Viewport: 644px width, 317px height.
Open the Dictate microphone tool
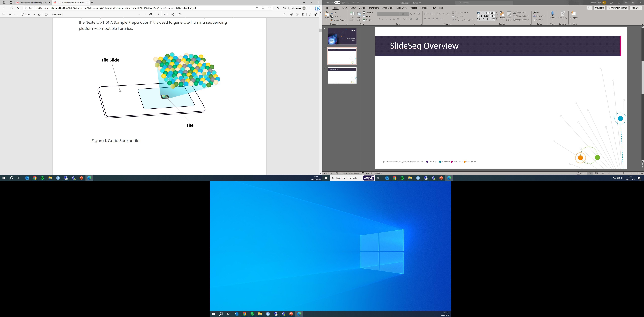click(552, 14)
